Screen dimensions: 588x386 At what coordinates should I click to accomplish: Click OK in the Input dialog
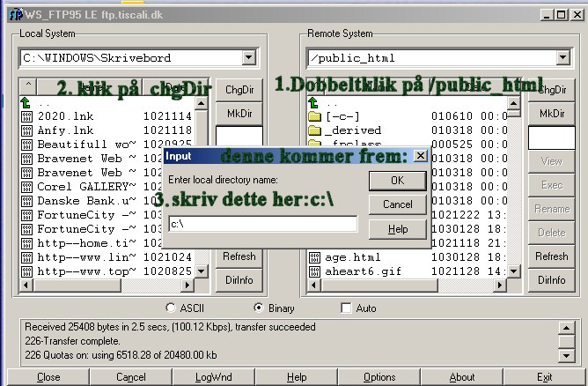[398, 181]
